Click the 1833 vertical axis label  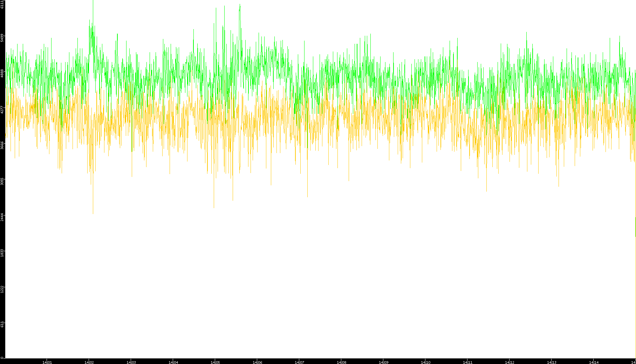pos(2,253)
